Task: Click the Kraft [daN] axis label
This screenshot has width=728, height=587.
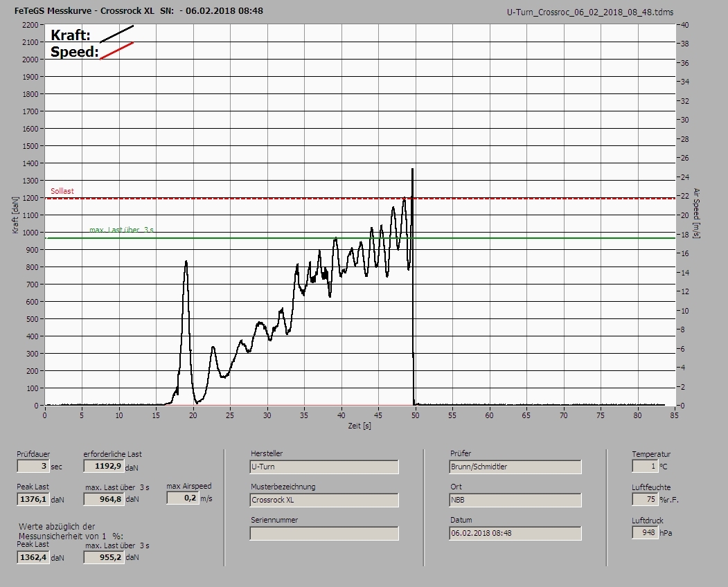Action: (x=16, y=215)
